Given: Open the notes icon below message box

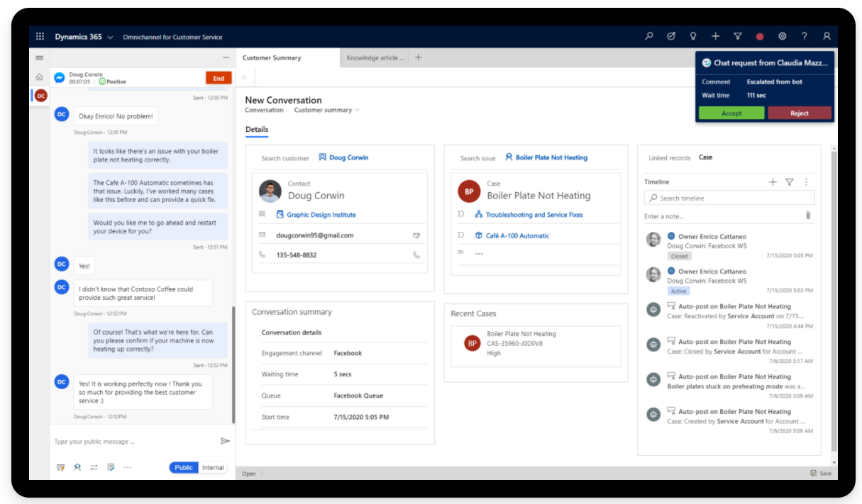Looking at the screenshot, I should click(111, 468).
